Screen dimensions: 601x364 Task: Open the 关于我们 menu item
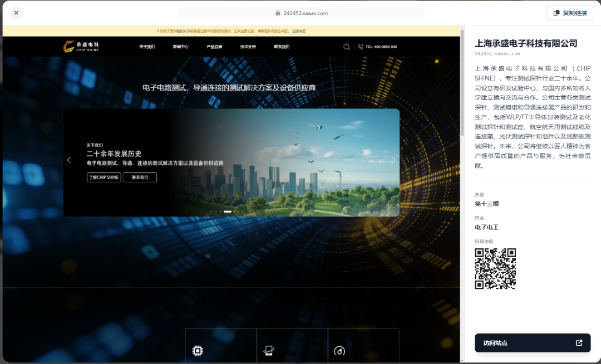[x=147, y=47]
